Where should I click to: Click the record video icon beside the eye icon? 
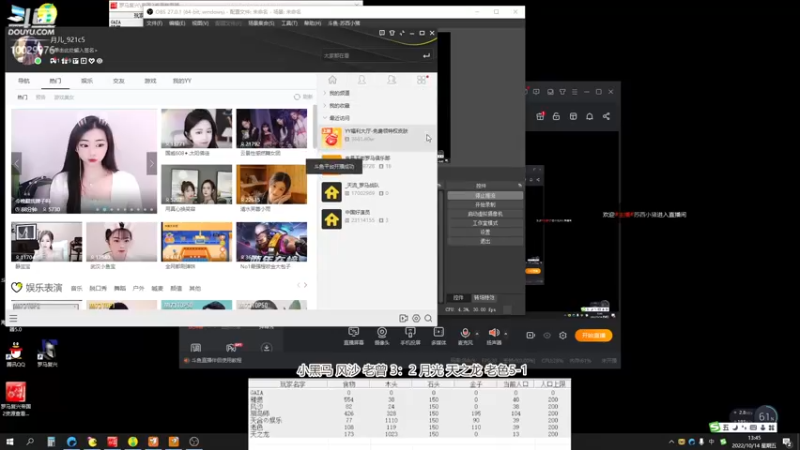531,335
